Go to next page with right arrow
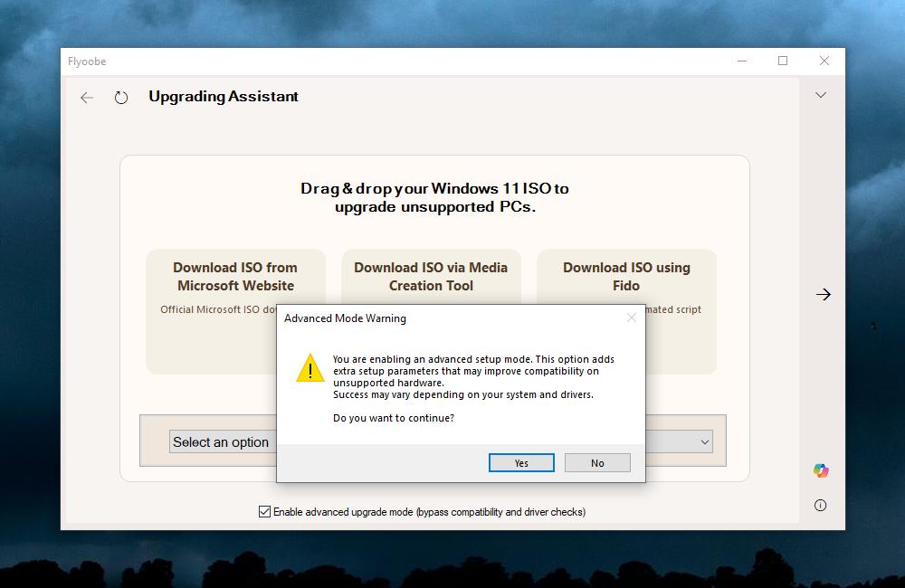The width and height of the screenshot is (905, 588). tap(823, 294)
